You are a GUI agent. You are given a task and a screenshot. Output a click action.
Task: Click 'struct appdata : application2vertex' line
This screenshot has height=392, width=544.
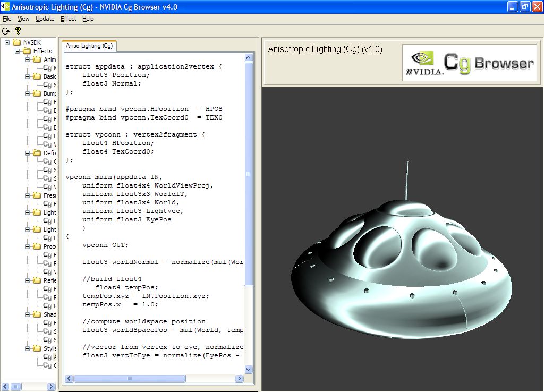coord(143,66)
